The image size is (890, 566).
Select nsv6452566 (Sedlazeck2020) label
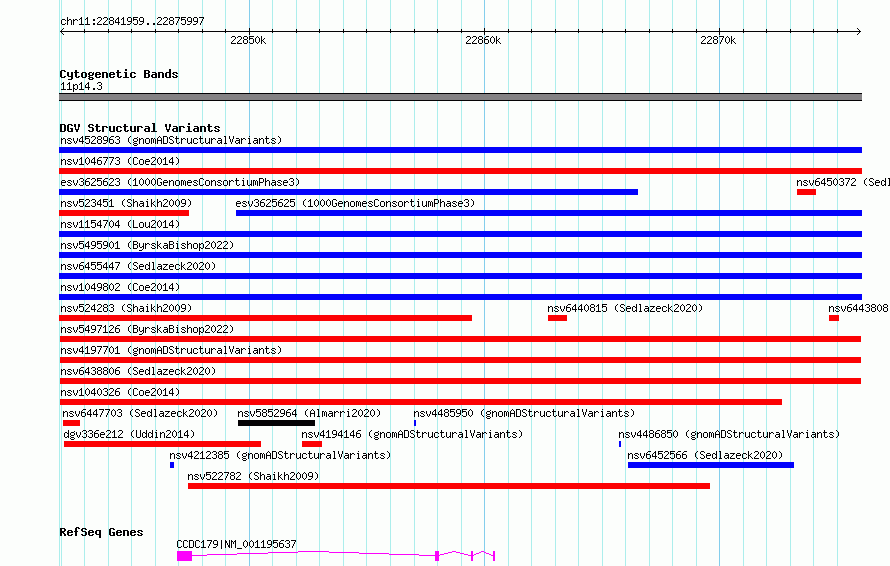[x=705, y=455]
